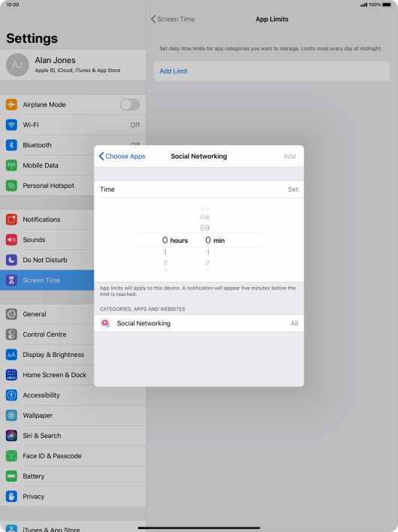Tap the Face ID & Passcode icon
Screen dimensions: 398x532
11,455
